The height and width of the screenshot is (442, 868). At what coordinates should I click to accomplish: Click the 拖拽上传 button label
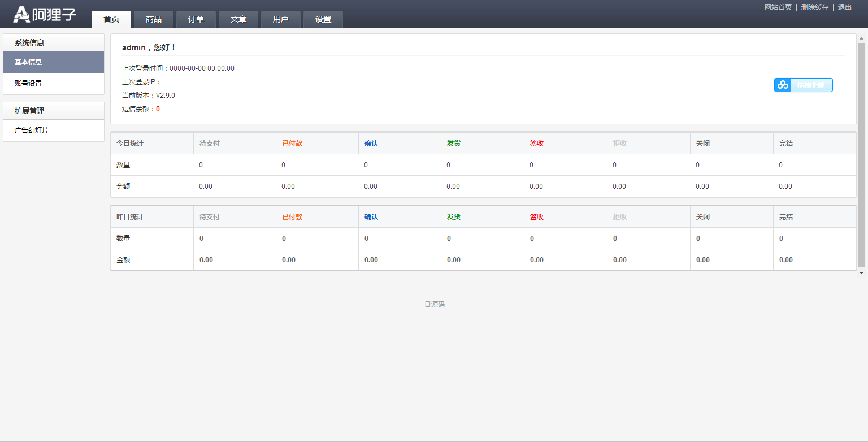coord(811,85)
